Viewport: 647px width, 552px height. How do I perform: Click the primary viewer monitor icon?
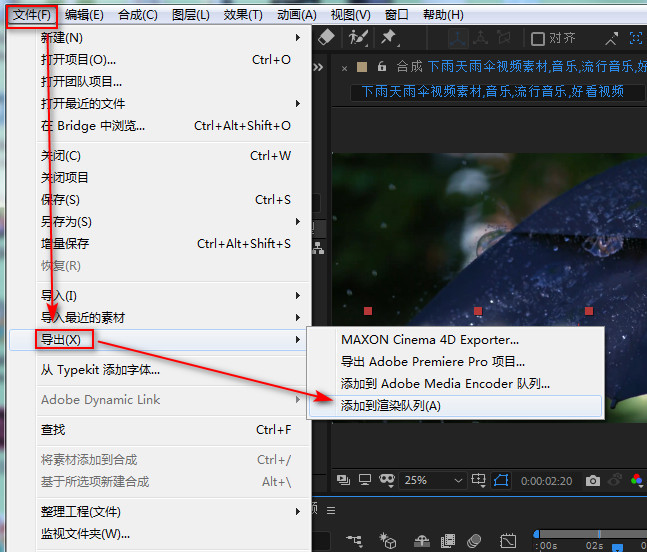tap(365, 480)
